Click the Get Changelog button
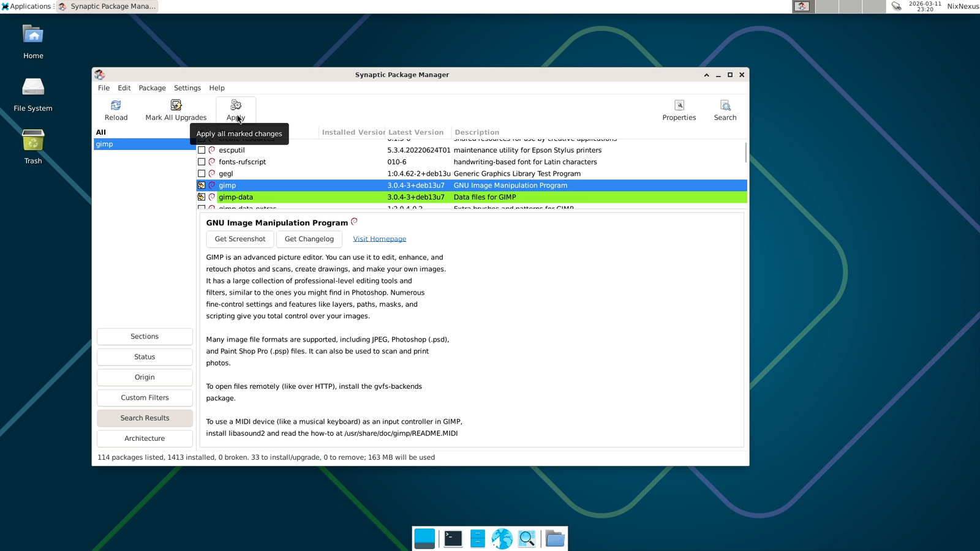The image size is (980, 551). (x=309, y=239)
